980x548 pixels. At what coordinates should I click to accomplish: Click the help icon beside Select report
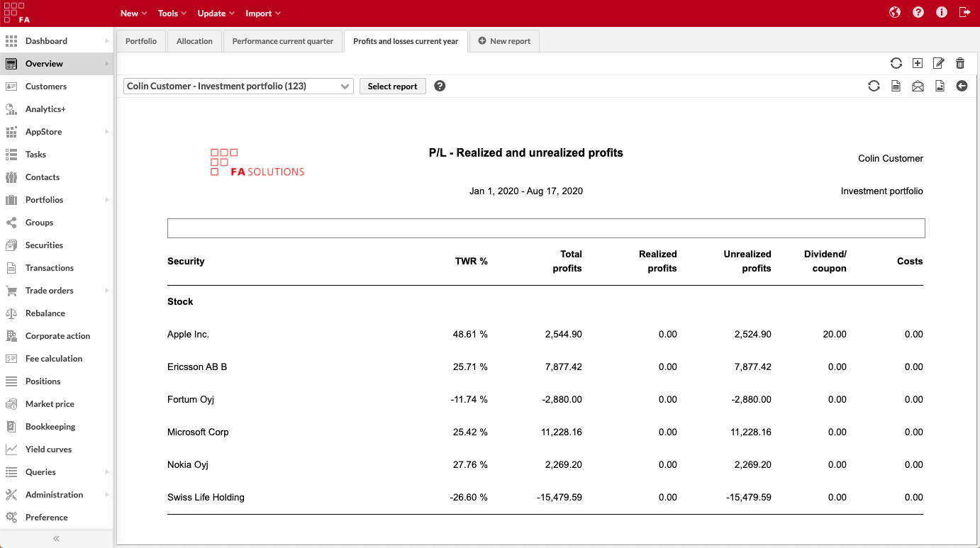[440, 86]
